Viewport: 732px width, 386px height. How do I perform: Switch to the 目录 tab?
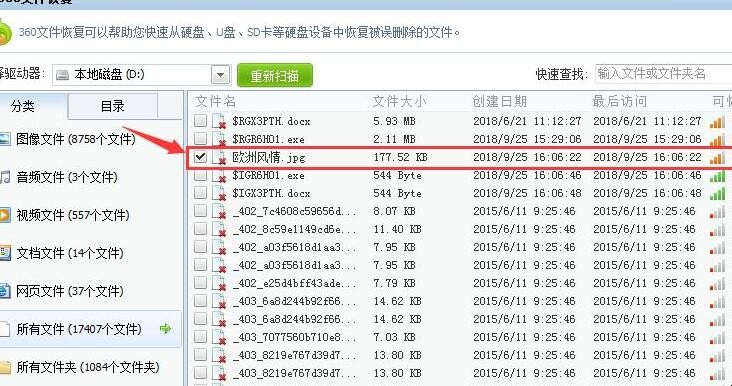click(113, 106)
